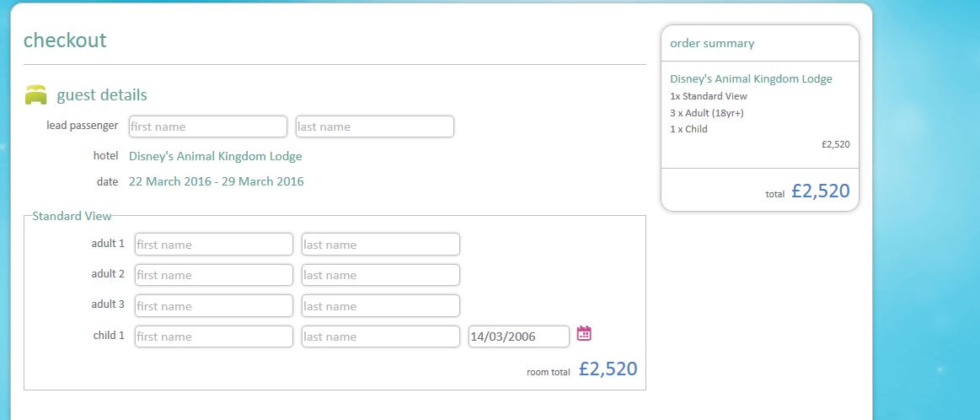
Task: Click lead passenger last name field
Action: point(374,127)
